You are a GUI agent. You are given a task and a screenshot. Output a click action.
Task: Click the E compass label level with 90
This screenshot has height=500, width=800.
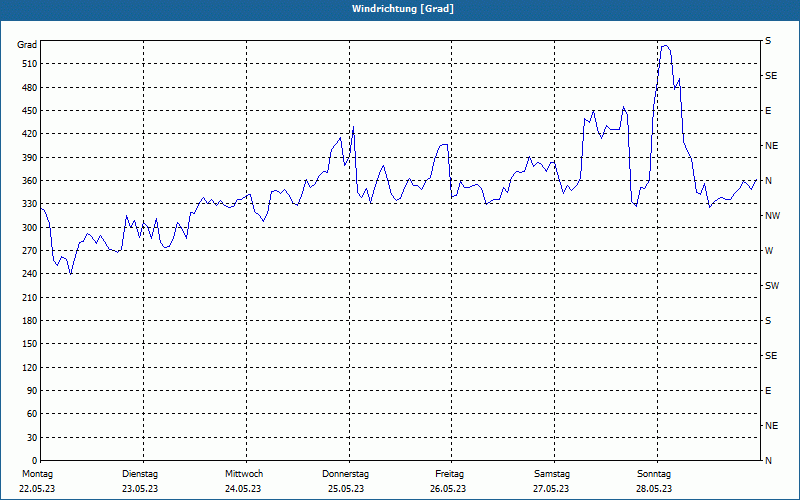(768, 391)
